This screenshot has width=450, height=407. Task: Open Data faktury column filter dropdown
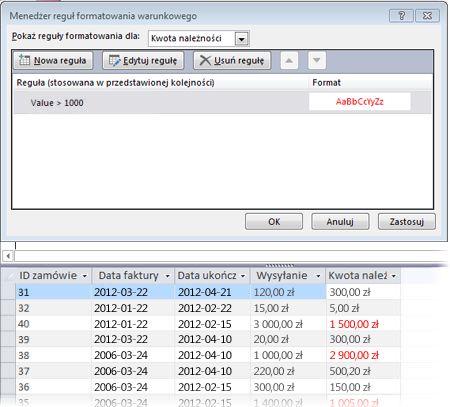click(x=167, y=276)
